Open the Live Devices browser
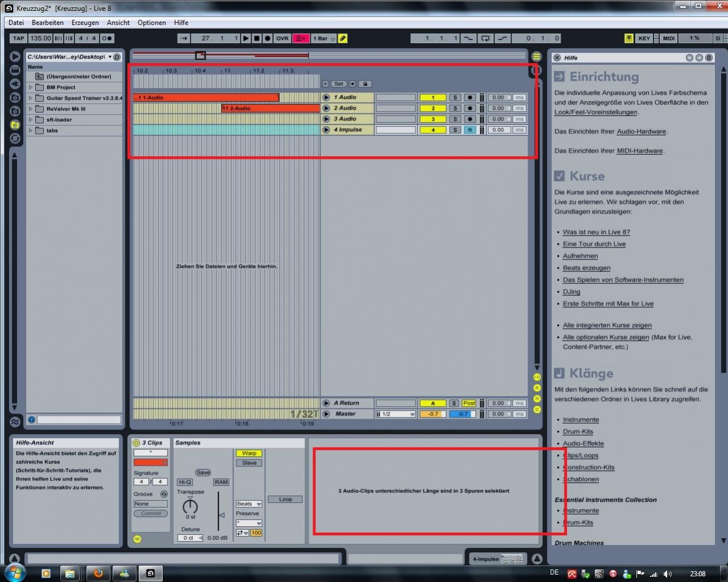The height and width of the screenshot is (582, 728). coord(15,70)
